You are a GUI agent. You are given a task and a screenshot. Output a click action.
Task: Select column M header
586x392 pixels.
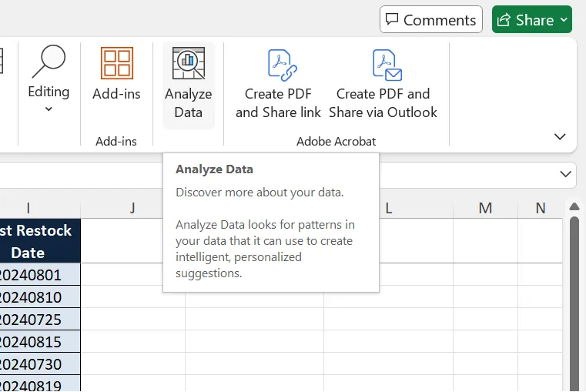click(485, 208)
